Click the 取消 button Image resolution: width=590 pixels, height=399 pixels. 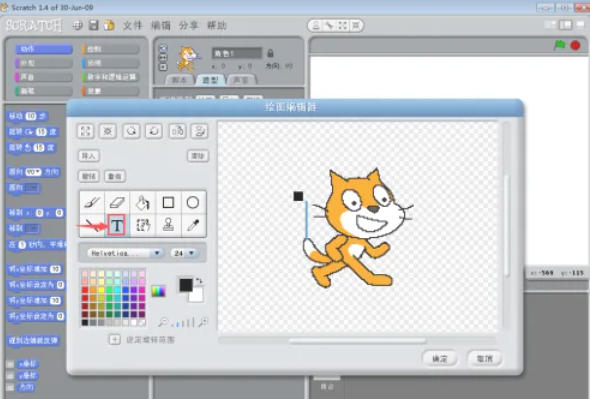(x=485, y=358)
